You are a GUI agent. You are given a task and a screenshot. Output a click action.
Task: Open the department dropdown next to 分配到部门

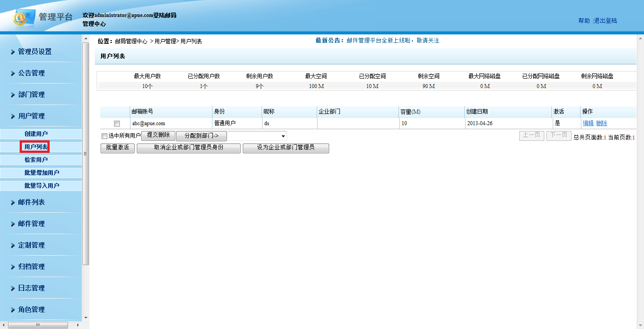tap(283, 136)
